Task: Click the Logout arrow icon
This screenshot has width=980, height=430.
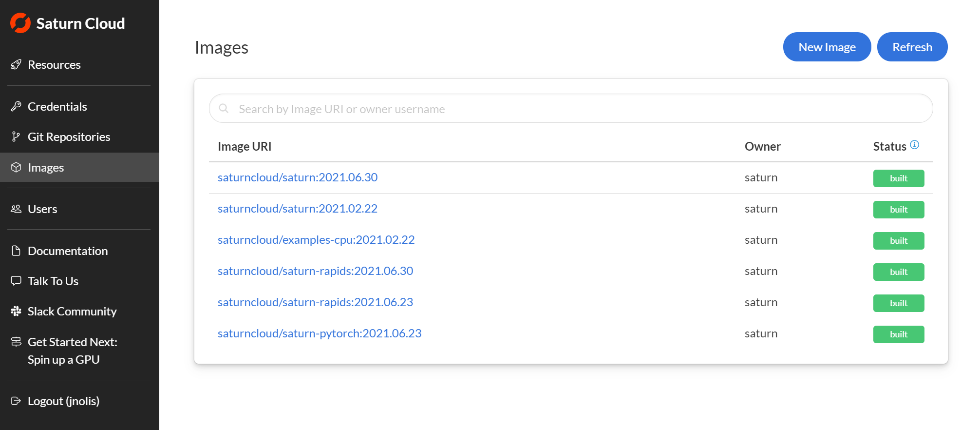Action: tap(16, 401)
